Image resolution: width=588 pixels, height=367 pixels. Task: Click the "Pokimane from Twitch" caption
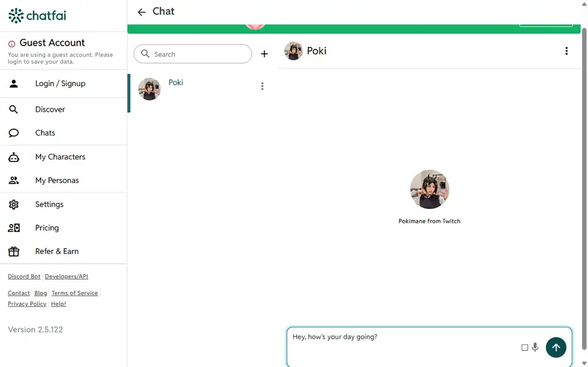(429, 221)
